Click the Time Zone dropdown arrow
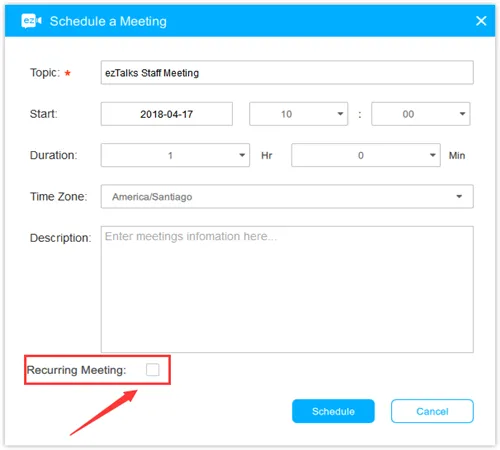Screen dimensions: 500x450 [x=459, y=197]
